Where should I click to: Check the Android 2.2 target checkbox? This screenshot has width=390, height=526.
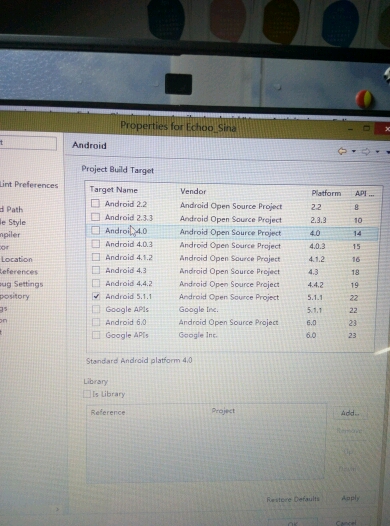[96, 203]
